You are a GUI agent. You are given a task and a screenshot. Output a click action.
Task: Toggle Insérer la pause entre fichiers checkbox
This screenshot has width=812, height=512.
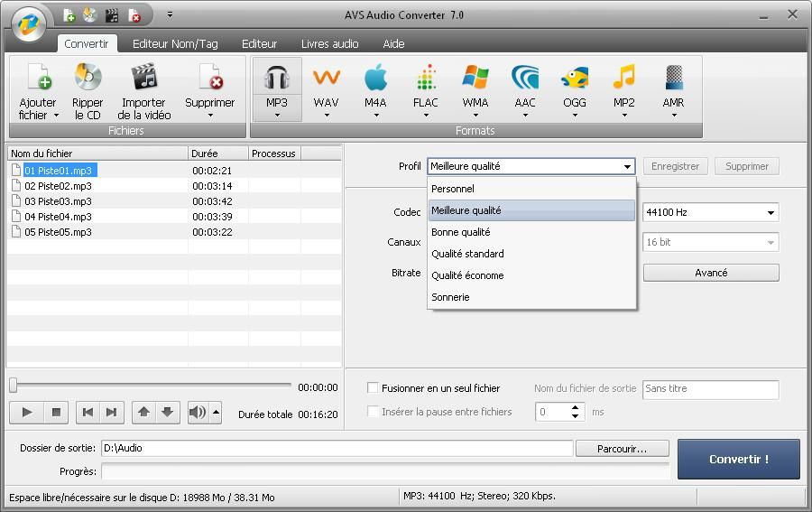coord(373,412)
